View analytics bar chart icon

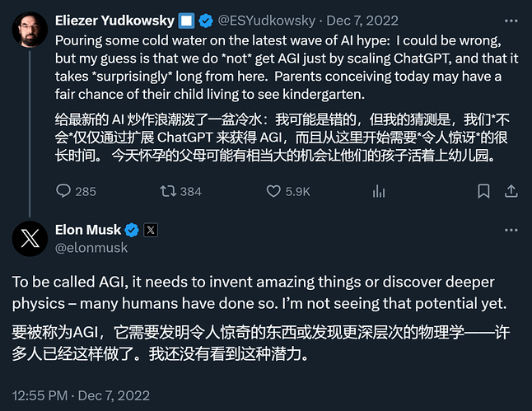pos(379,191)
